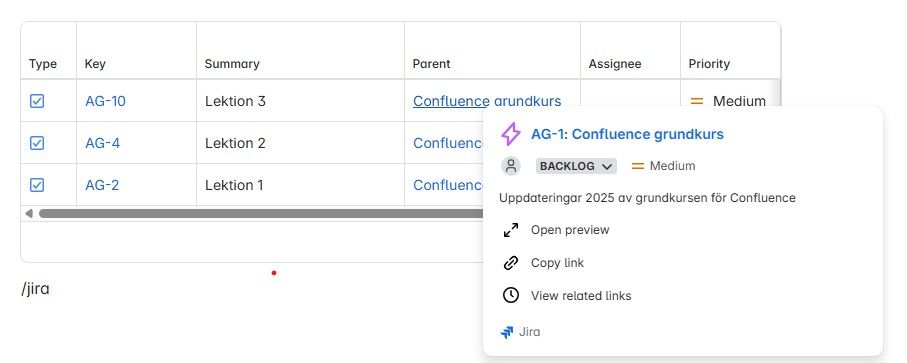Click the Summary column header
The height and width of the screenshot is (363, 907).
click(231, 64)
